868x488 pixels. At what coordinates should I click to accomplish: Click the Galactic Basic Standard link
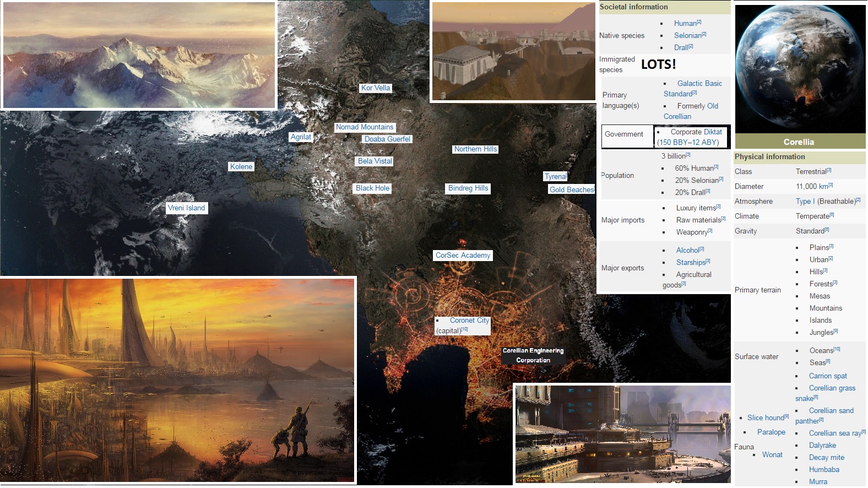699,84
